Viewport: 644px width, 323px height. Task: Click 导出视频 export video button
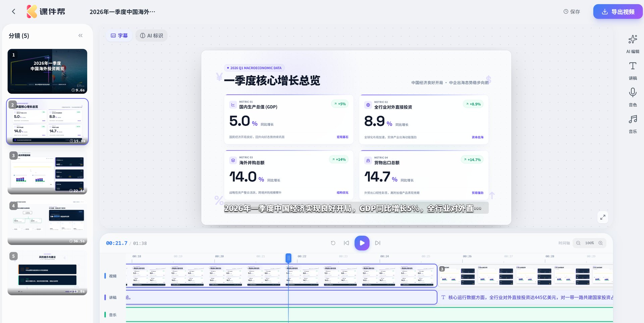[x=618, y=11]
